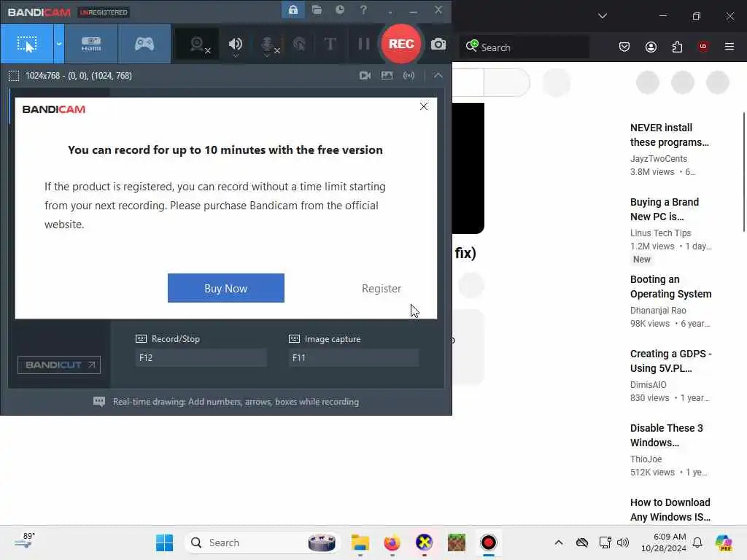747x560 pixels.
Task: Open the notification bell in taskbar
Action: 697,542
